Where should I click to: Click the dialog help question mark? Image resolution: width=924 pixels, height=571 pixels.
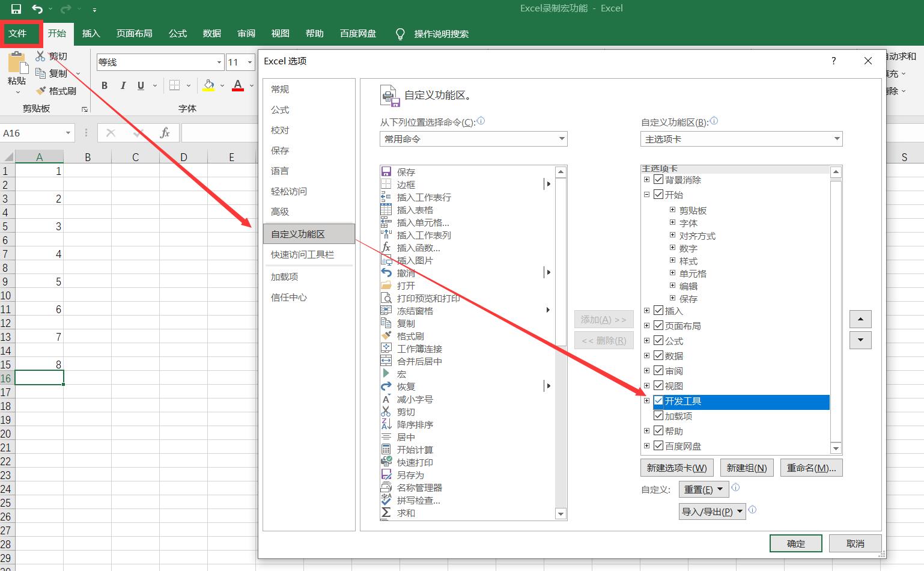click(833, 61)
